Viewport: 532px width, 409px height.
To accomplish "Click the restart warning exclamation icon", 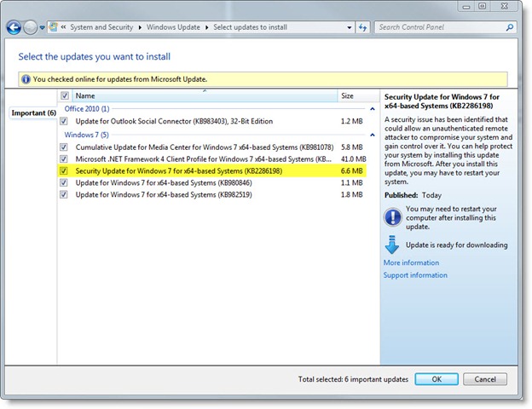I will [392, 217].
